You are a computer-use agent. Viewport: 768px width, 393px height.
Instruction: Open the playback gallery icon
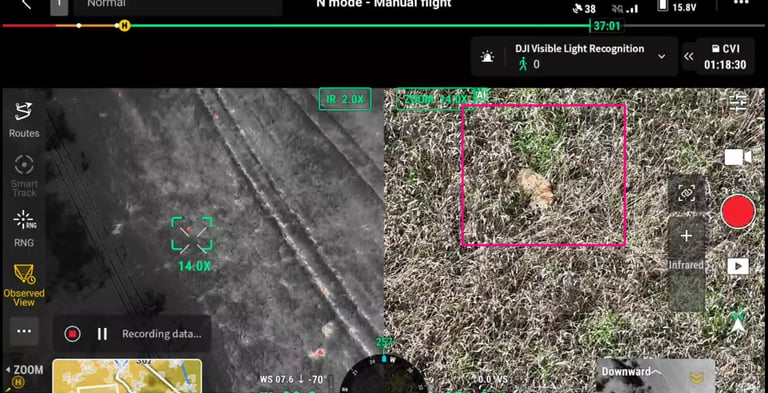[738, 266]
